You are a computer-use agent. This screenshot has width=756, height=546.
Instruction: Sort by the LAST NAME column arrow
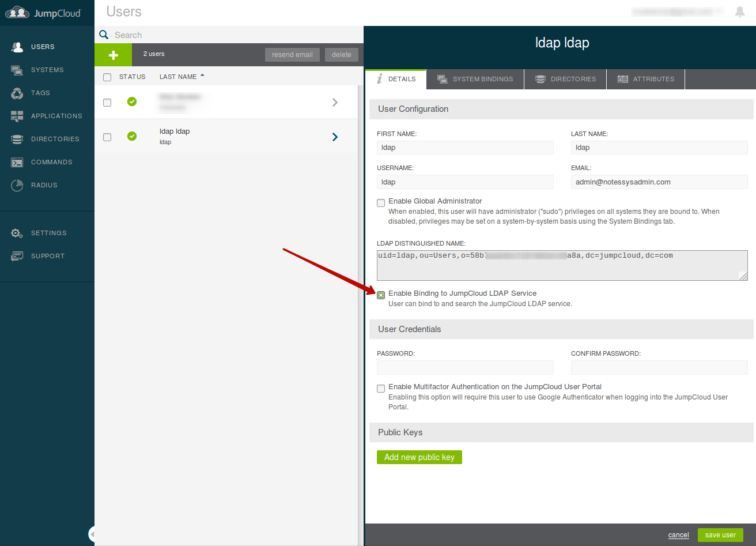202,76
